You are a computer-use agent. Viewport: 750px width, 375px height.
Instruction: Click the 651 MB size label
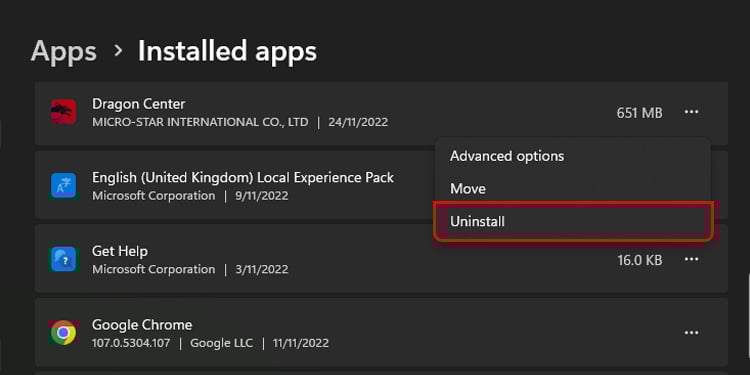tap(640, 113)
